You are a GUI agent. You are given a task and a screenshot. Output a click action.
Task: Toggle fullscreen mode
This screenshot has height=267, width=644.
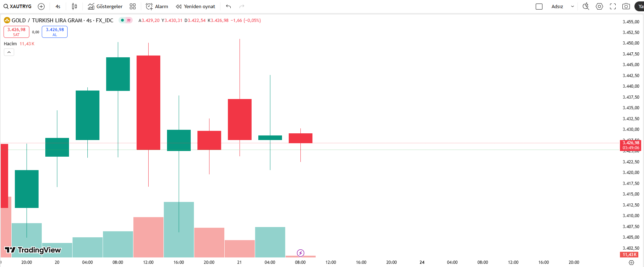click(x=613, y=6)
